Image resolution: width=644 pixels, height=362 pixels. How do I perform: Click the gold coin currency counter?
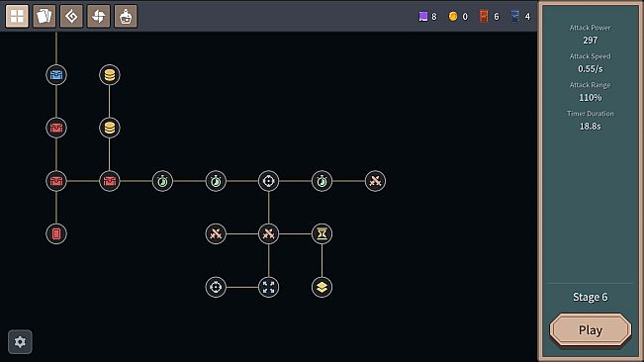point(458,17)
